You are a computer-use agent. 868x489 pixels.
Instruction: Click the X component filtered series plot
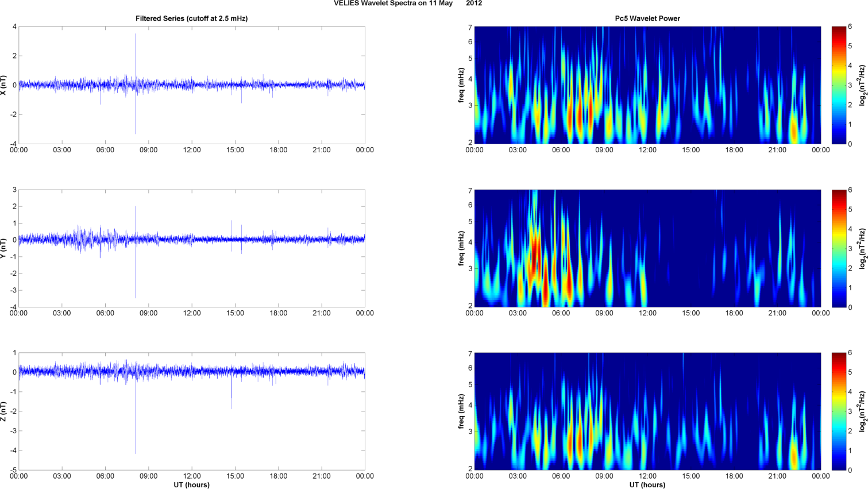[192, 85]
